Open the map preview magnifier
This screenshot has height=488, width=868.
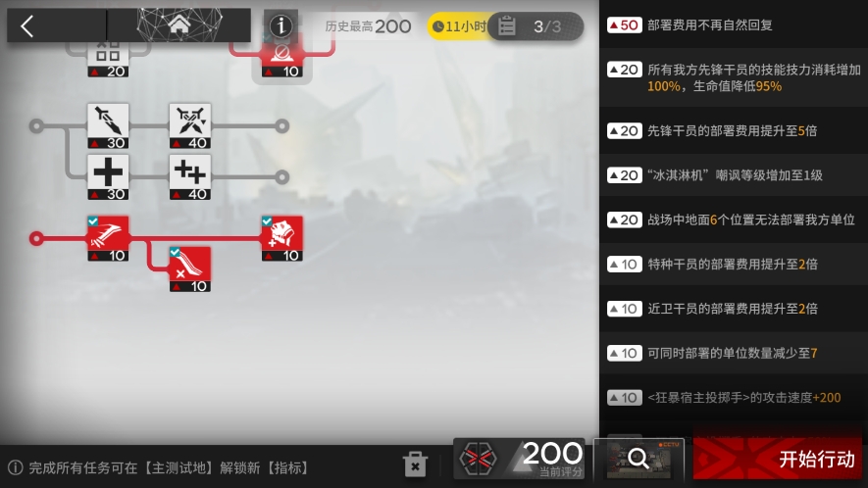click(638, 459)
